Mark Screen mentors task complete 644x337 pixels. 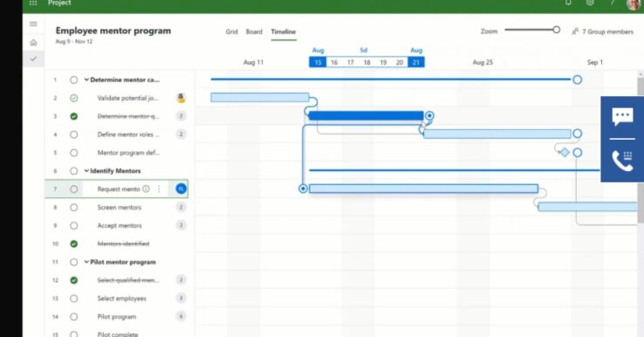pos(73,207)
